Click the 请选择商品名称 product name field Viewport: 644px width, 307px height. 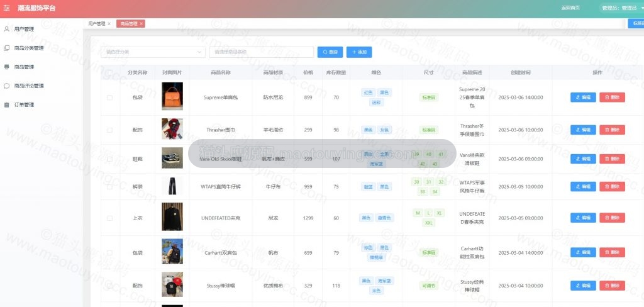pos(261,52)
